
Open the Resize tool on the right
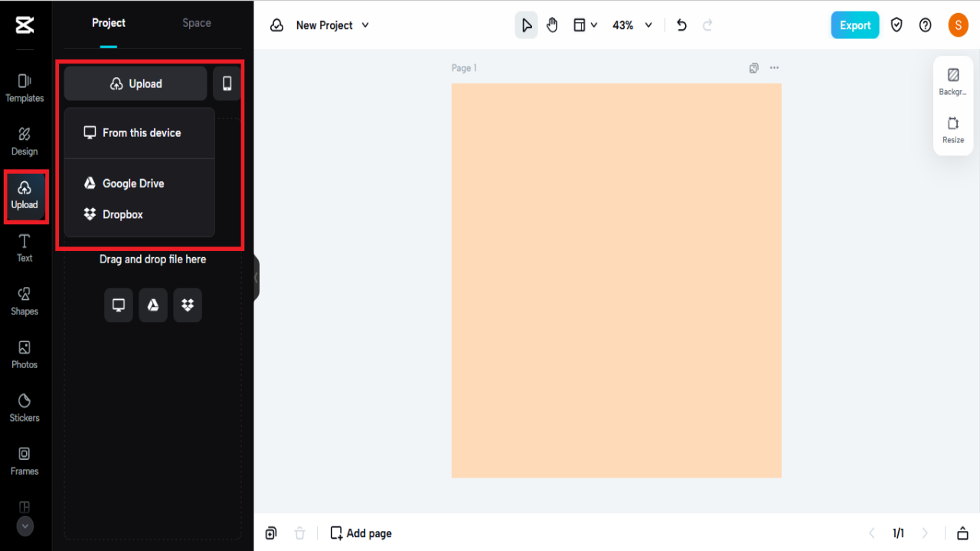pyautogui.click(x=953, y=130)
